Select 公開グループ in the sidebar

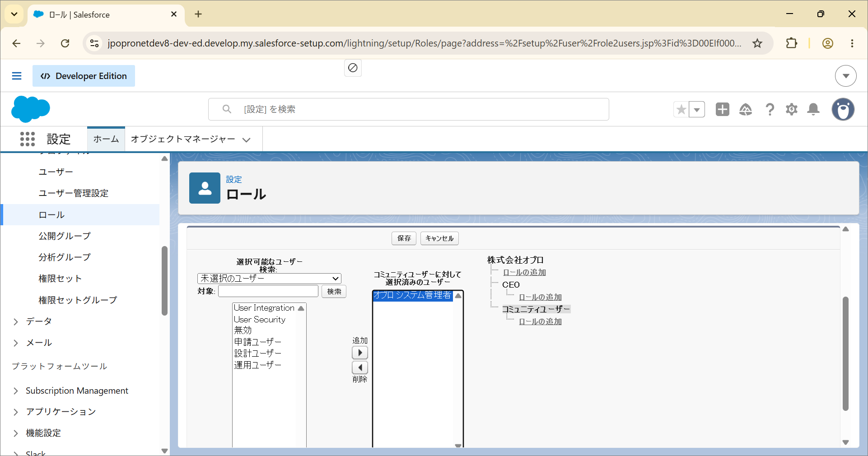pyautogui.click(x=65, y=236)
